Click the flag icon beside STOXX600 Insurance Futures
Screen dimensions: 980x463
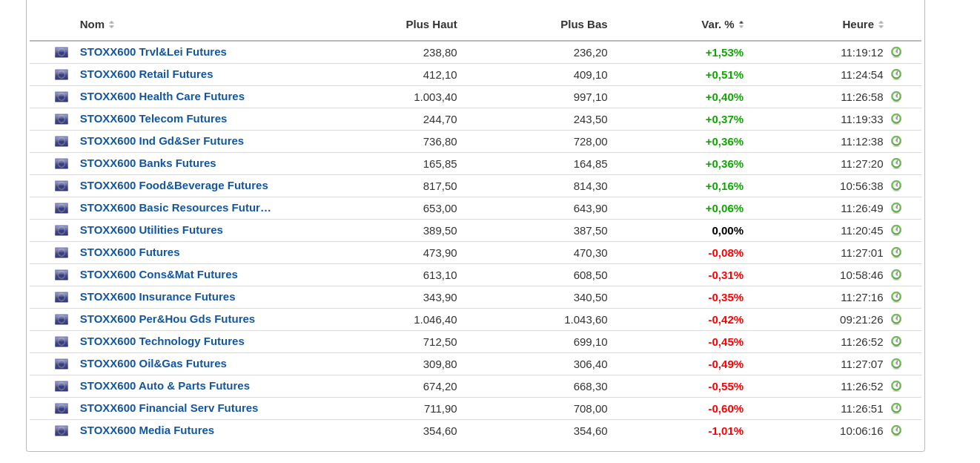pyautogui.click(x=62, y=298)
